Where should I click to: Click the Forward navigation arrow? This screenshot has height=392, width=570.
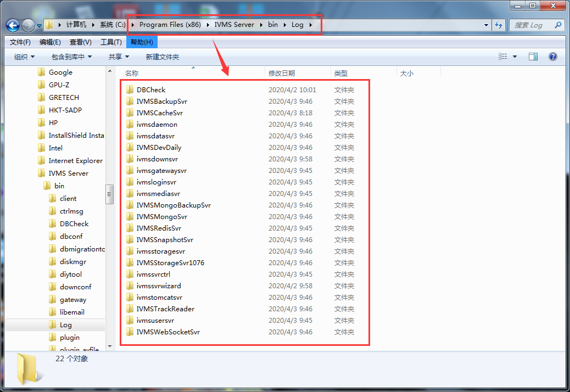[29, 25]
